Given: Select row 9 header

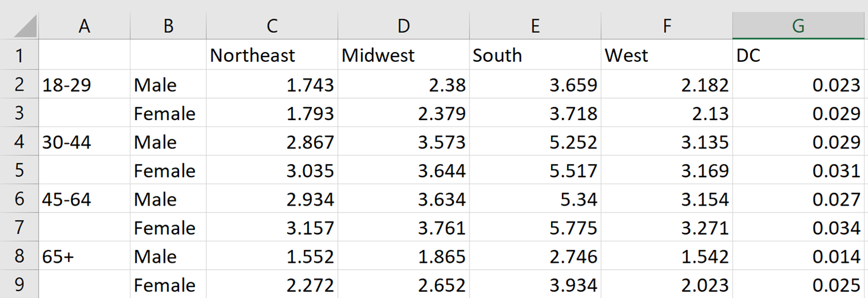Looking at the screenshot, I should [19, 285].
